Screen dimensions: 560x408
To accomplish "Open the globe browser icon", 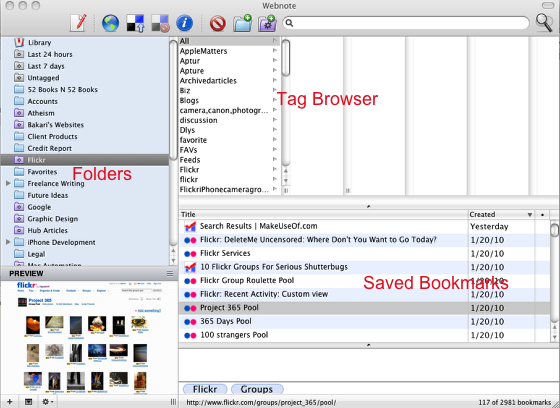I will 110,23.
